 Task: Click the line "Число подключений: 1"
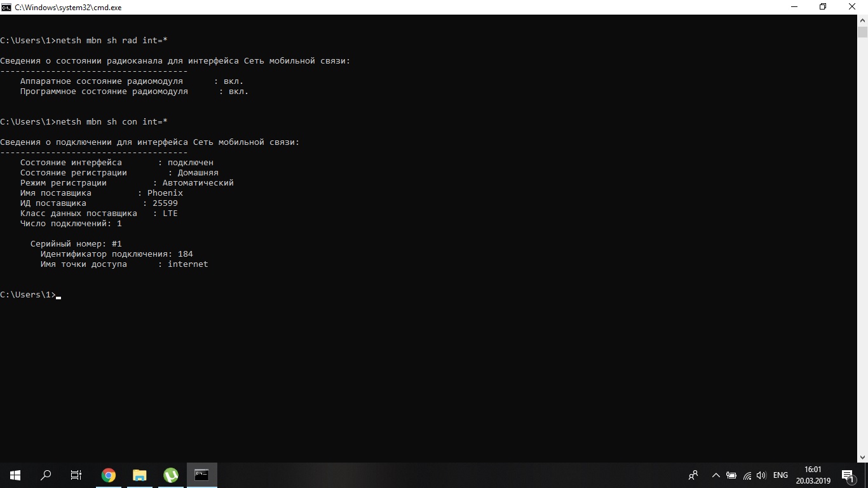point(71,224)
